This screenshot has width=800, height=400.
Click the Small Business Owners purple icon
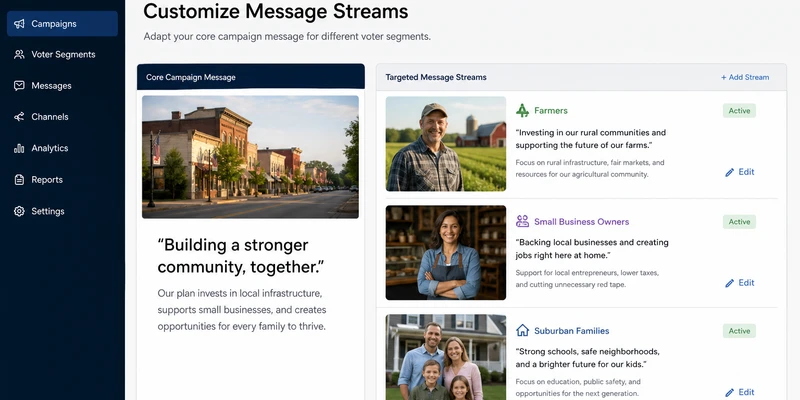tap(522, 221)
